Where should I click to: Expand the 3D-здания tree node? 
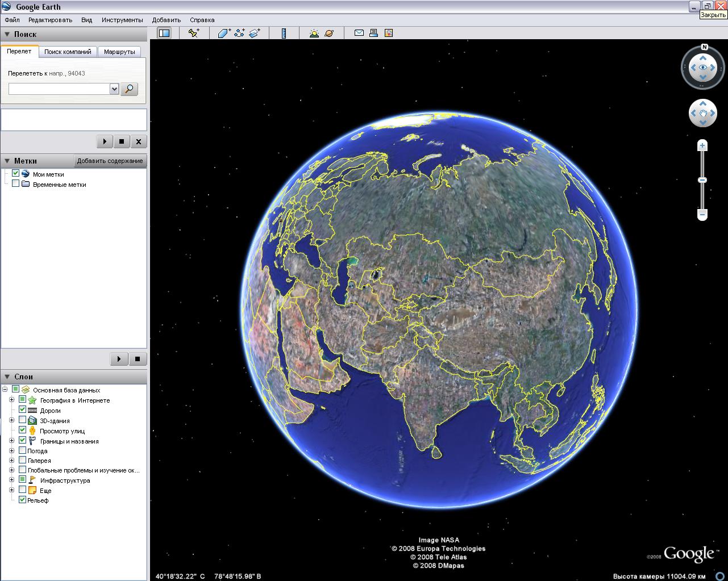click(x=11, y=420)
